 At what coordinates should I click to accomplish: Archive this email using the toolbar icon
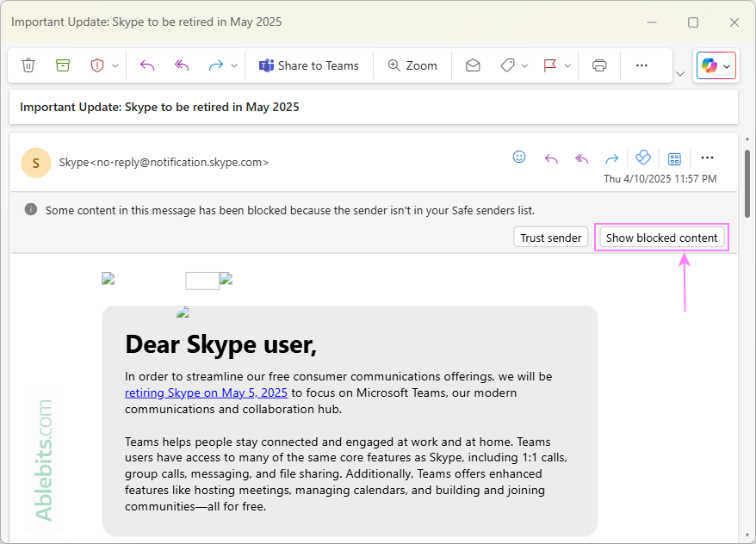point(63,65)
